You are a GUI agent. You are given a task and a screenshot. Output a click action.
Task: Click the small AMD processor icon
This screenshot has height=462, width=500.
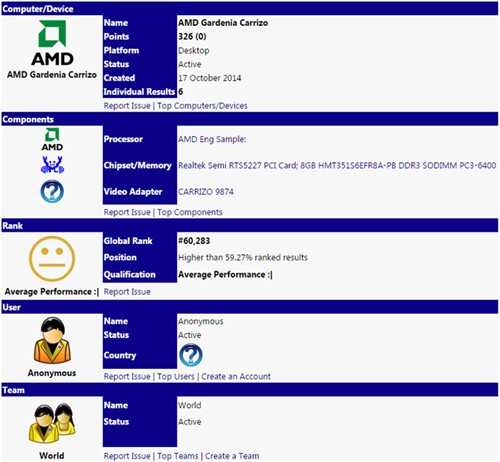[x=52, y=139]
